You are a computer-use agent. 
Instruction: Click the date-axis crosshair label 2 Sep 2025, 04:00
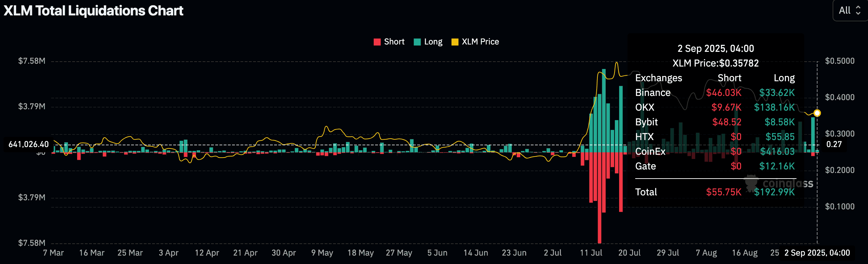[817, 253]
